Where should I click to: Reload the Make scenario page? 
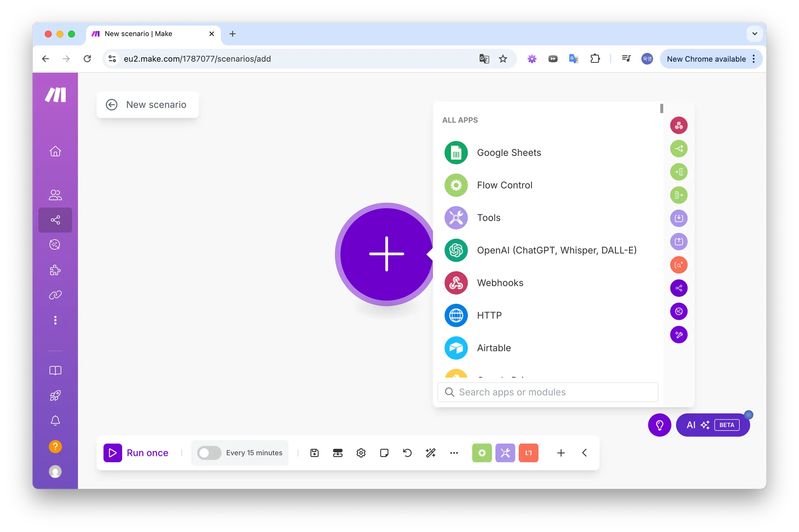point(87,59)
